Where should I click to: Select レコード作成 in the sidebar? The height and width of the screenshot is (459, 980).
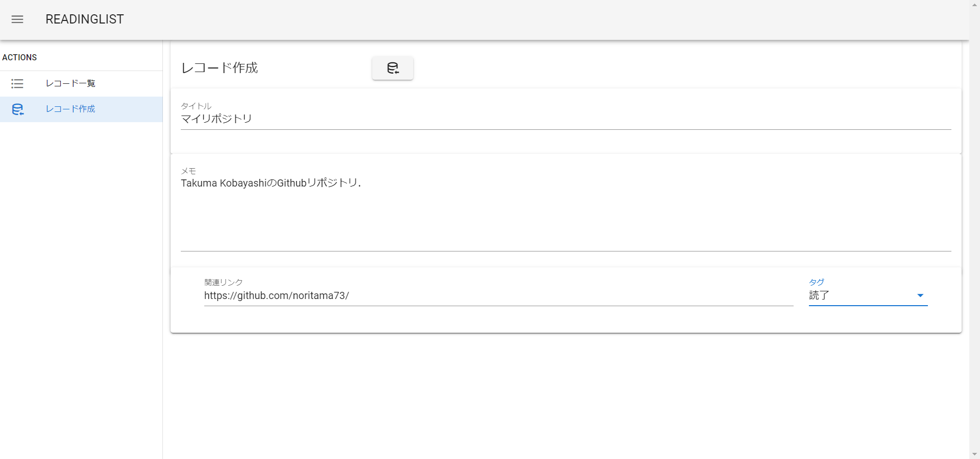70,109
